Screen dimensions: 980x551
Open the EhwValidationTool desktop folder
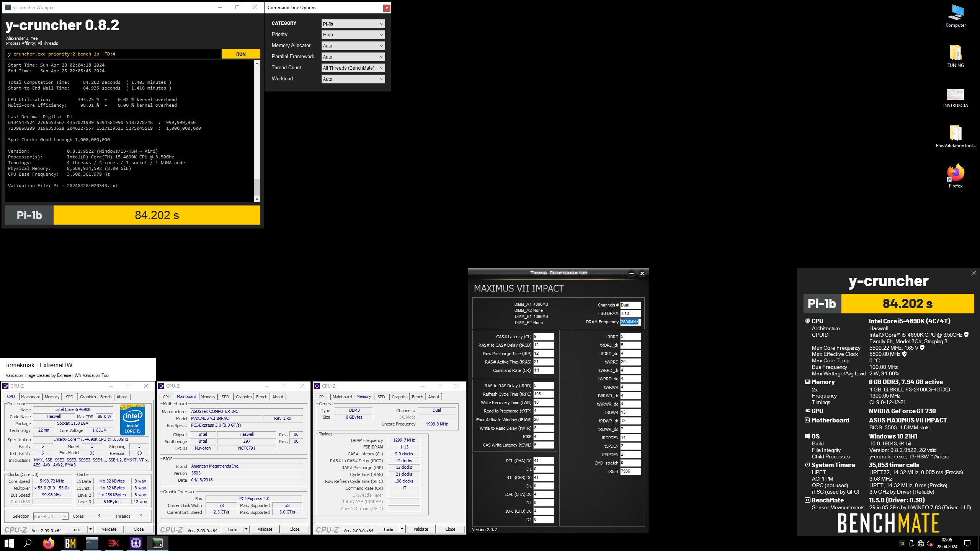click(x=955, y=137)
